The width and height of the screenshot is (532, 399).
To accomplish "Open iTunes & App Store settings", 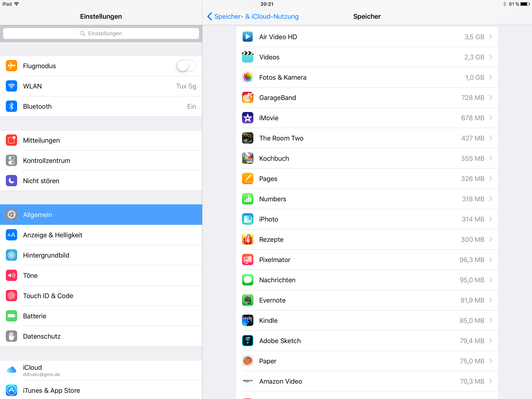I will (x=101, y=390).
